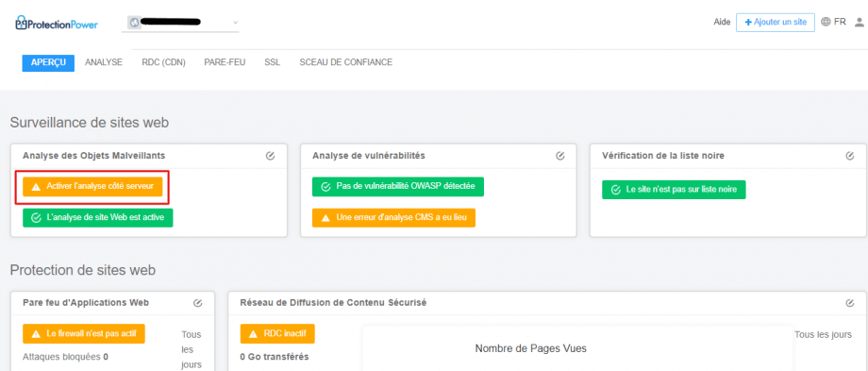Screen dimensions: 868x371
Task: Go to the RDC (CDN) tab
Action: (163, 62)
